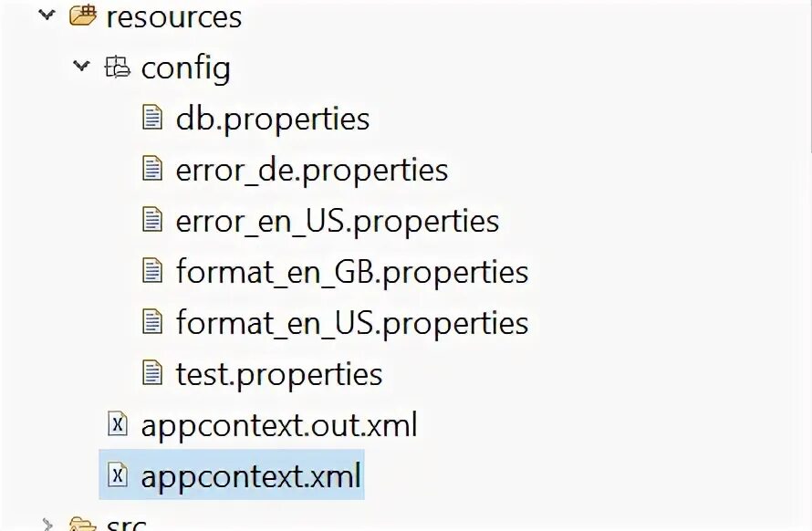Select error_en_US.properties file name

337,221
